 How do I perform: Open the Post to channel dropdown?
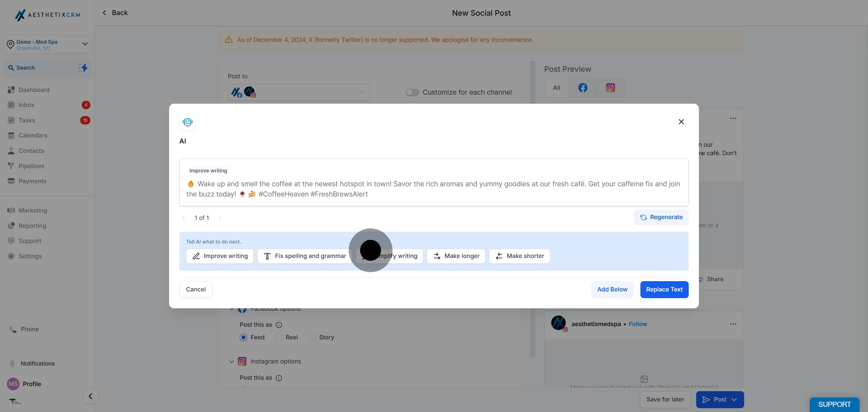pyautogui.click(x=299, y=92)
